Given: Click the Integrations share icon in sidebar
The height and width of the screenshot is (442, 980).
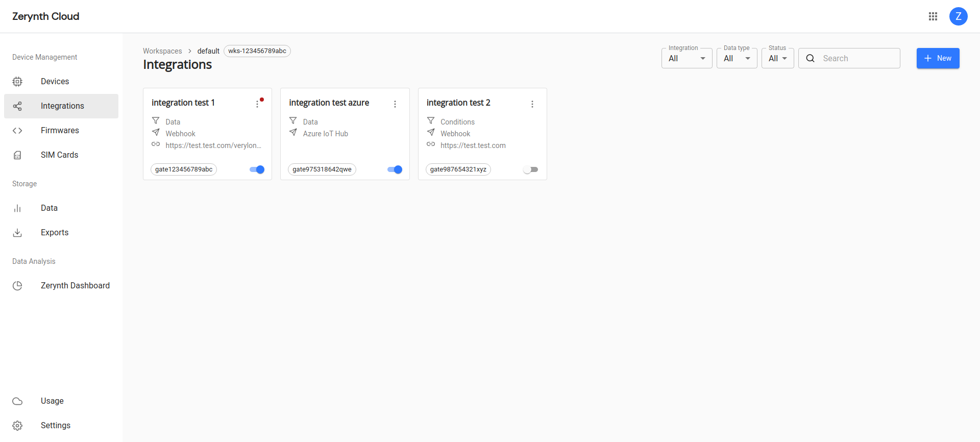Looking at the screenshot, I should (17, 106).
